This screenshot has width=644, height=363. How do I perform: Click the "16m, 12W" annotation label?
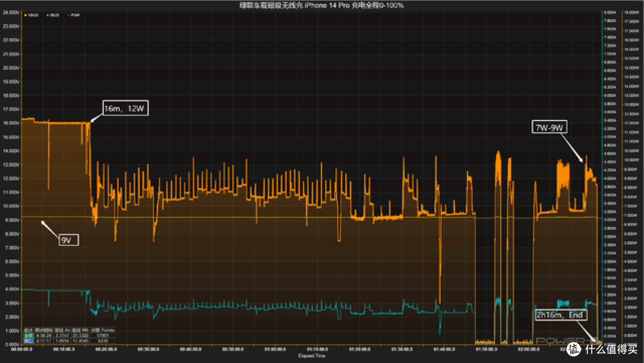125,108
